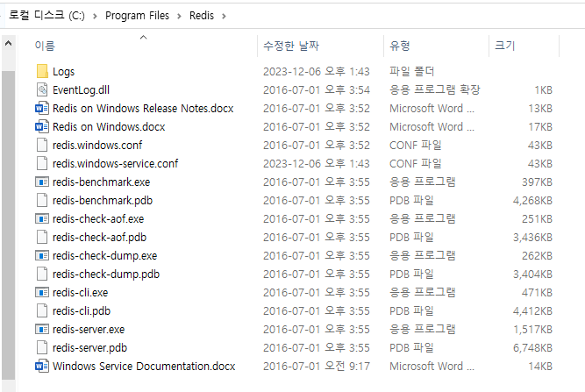Select the file name redis-server.pdb
Viewport: 585px width, 392px height.
pyautogui.click(x=89, y=347)
